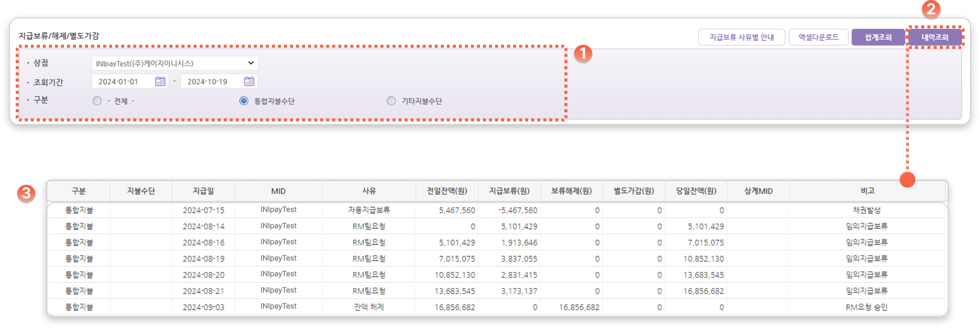This screenshot has height=329, width=980.
Task: Click the 비고 column header
Action: click(x=868, y=191)
